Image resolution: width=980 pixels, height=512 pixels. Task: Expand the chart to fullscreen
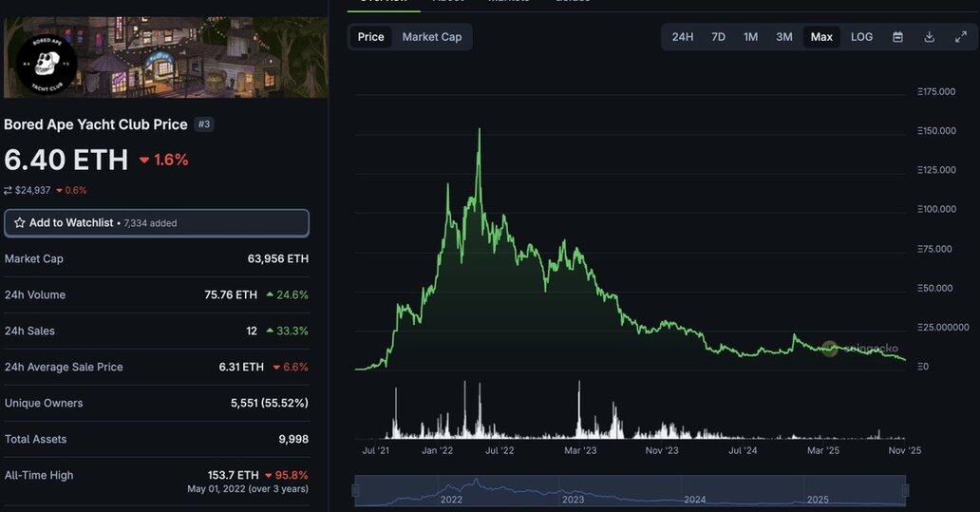point(961,37)
